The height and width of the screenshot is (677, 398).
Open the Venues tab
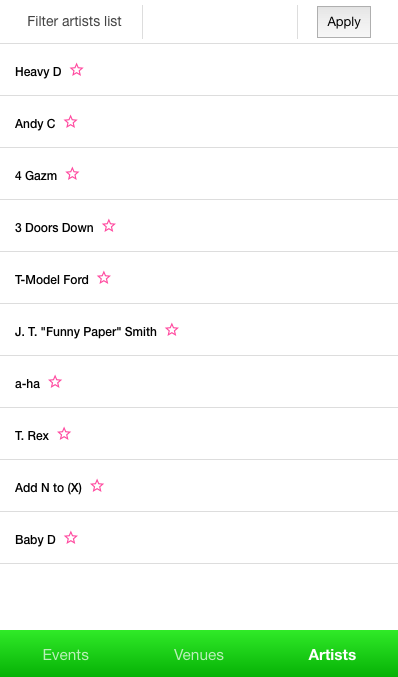pos(199,655)
